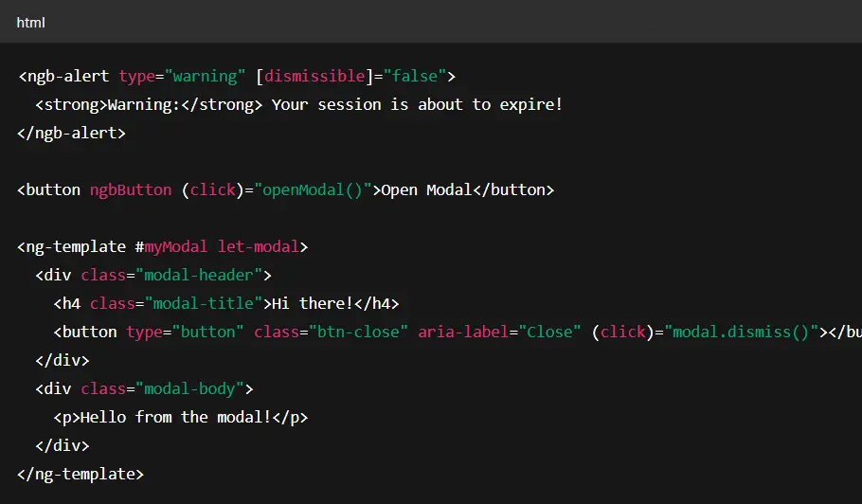This screenshot has height=504, width=862.
Task: Click the "html" language label in header
Action: [30, 23]
